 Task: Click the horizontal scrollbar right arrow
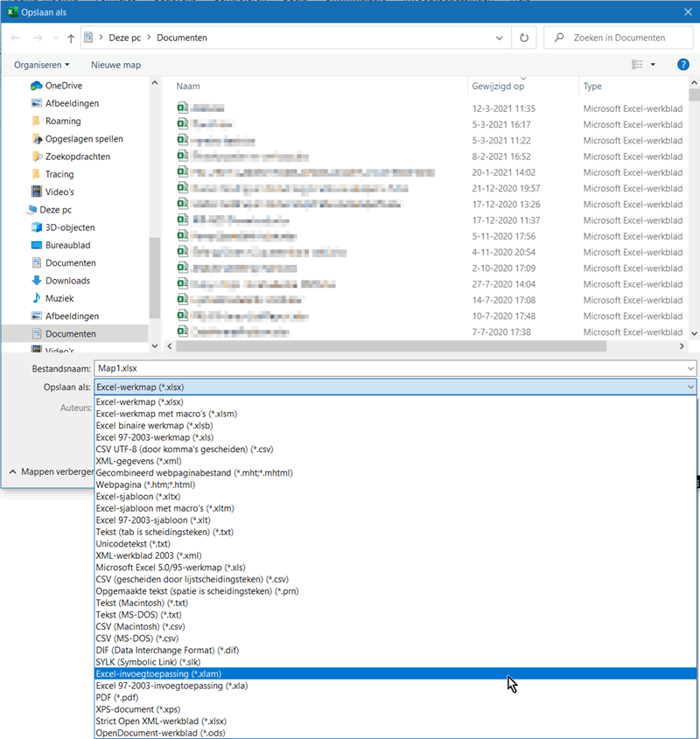[x=681, y=346]
